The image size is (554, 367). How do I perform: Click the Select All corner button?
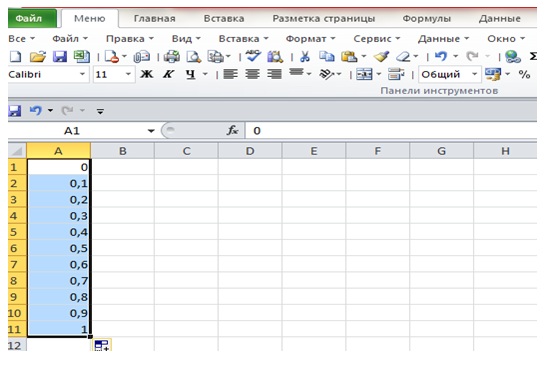[17, 151]
